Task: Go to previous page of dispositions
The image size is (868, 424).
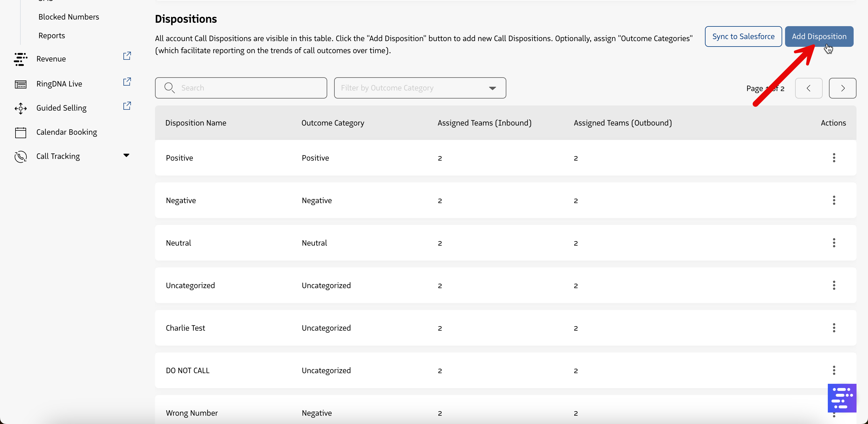Action: tap(808, 88)
